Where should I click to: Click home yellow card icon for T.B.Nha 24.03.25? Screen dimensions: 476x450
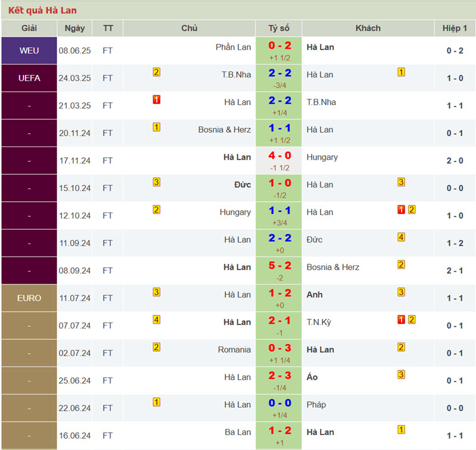coord(156,72)
